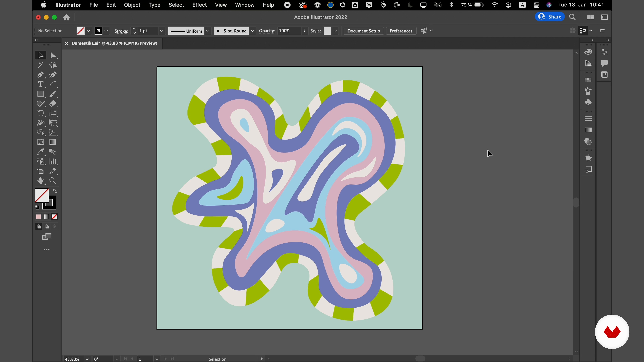Open the File menu
The width and height of the screenshot is (644, 362).
pyautogui.click(x=94, y=5)
